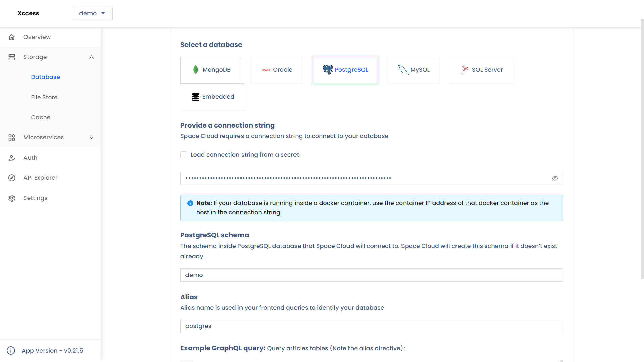Pick the SQL Server database option
The width and height of the screenshot is (644, 362).
click(481, 70)
